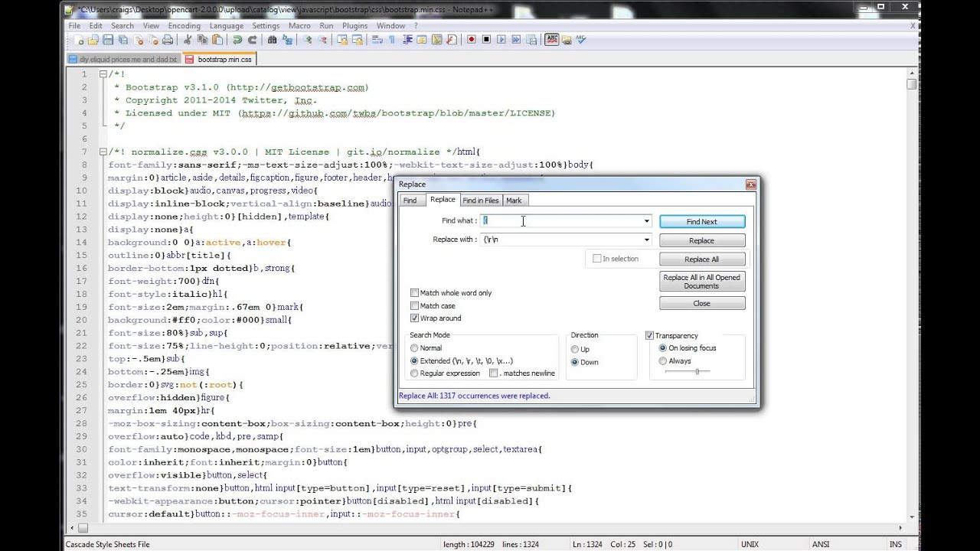
Task: Click the Find Next button
Action: (x=702, y=222)
